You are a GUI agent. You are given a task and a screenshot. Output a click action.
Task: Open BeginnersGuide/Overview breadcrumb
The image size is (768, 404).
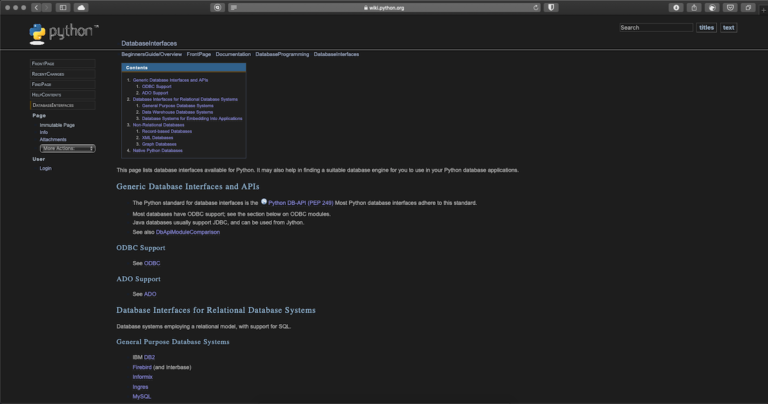(151, 54)
